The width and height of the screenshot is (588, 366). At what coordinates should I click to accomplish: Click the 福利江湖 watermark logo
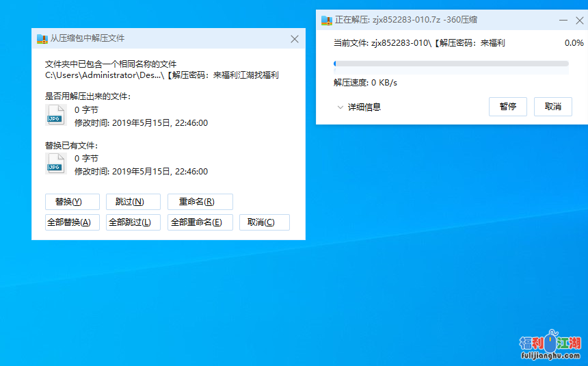[550, 346]
